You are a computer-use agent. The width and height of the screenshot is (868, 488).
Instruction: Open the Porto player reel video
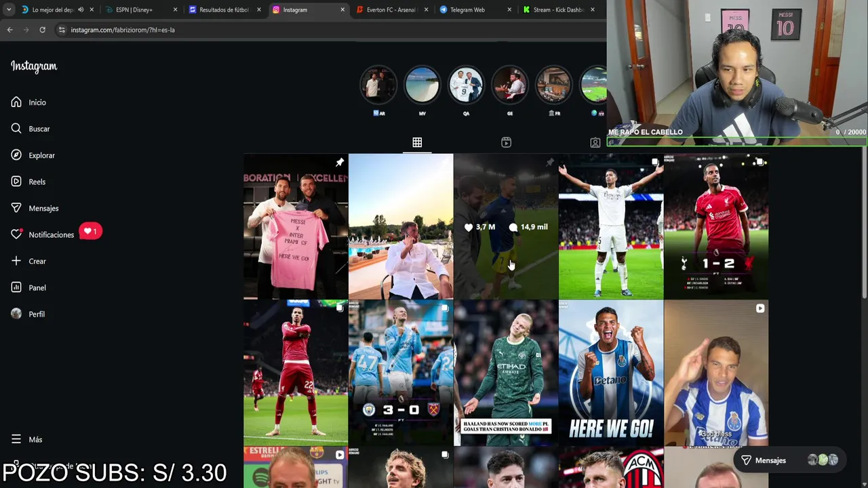716,373
